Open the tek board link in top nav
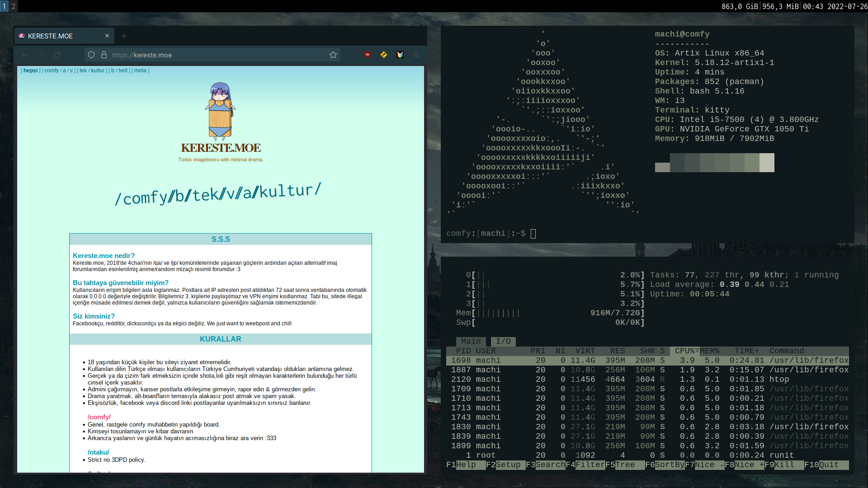 [83, 70]
